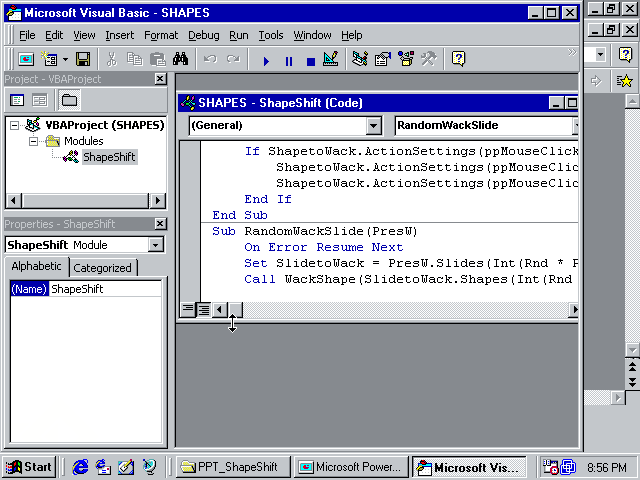The image size is (640, 480).
Task: Open the Help menu
Action: (351, 36)
